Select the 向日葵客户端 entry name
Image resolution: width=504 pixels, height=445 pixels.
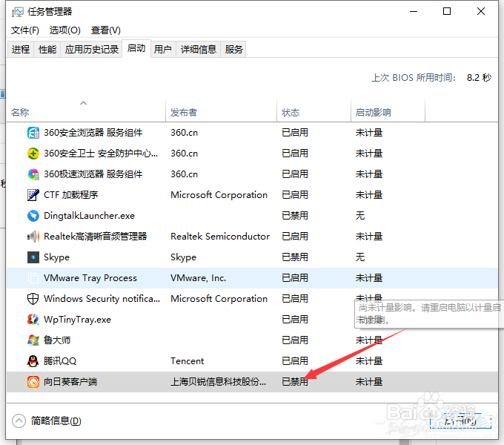70,382
